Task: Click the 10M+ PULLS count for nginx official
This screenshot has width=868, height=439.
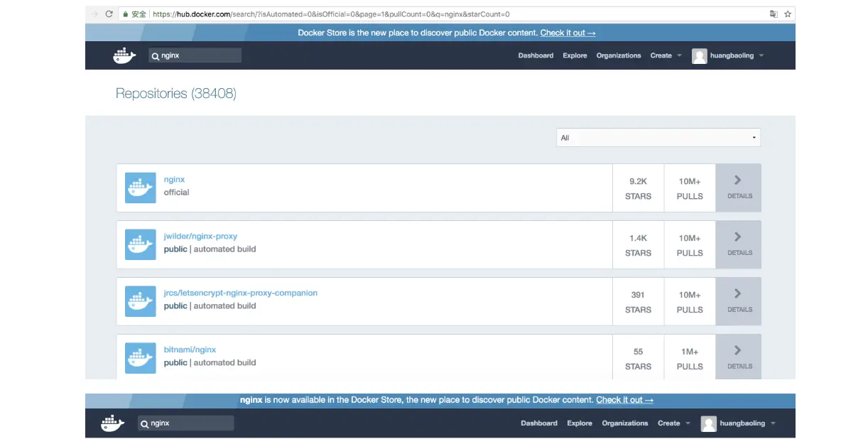Action: coord(690,188)
